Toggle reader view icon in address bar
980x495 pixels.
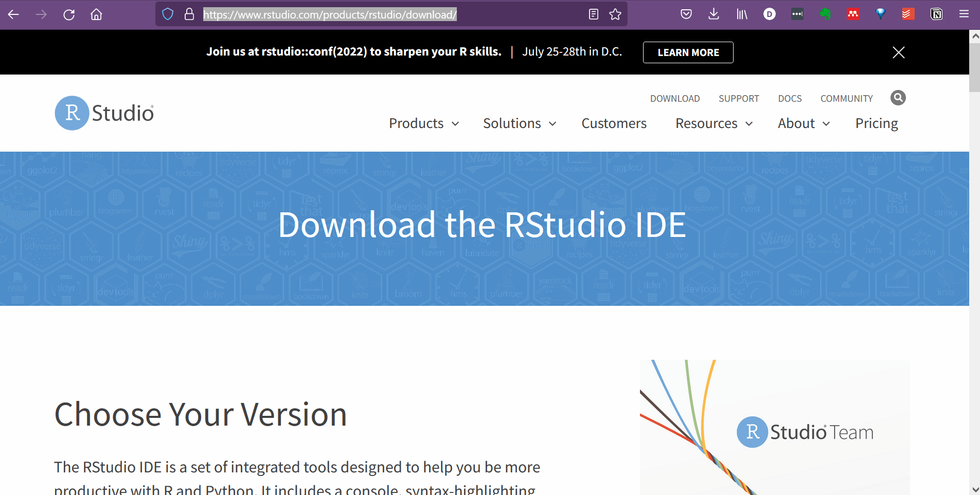pos(594,14)
